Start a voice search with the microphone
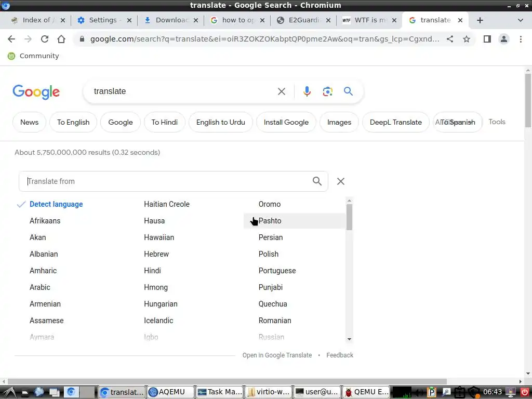 307,91
